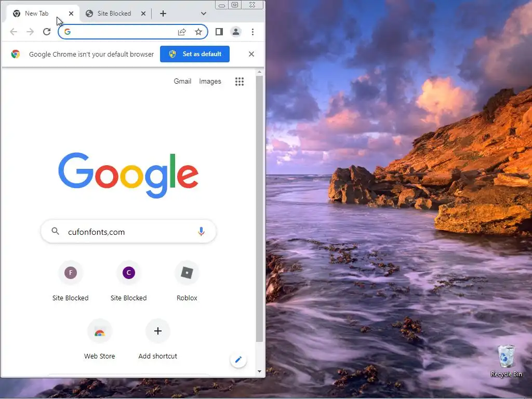
Task: Go forward using the forward arrow
Action: point(30,32)
